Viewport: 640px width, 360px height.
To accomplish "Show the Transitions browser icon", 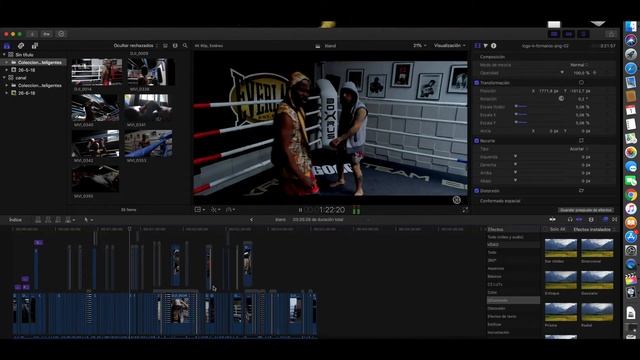I will point(615,220).
